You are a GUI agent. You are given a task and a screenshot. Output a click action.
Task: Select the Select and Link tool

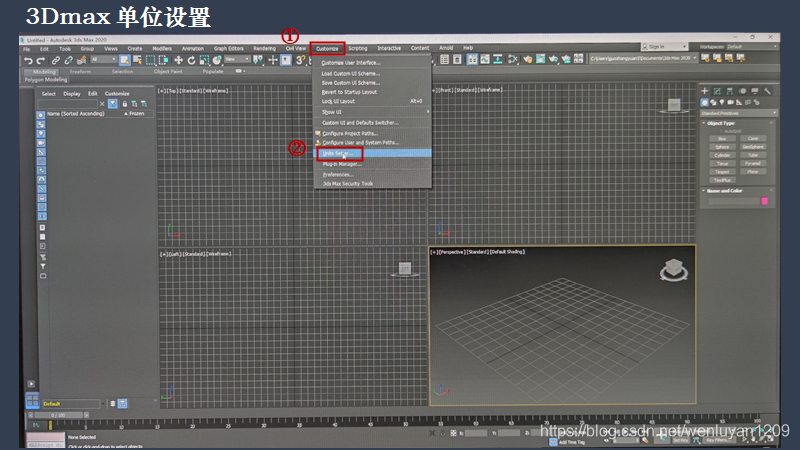[x=56, y=61]
